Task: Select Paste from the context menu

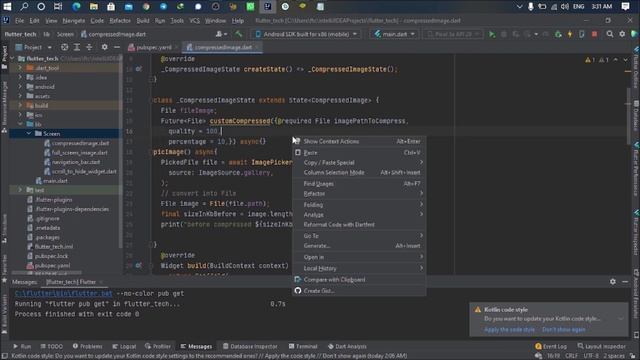Action: [x=359, y=153]
